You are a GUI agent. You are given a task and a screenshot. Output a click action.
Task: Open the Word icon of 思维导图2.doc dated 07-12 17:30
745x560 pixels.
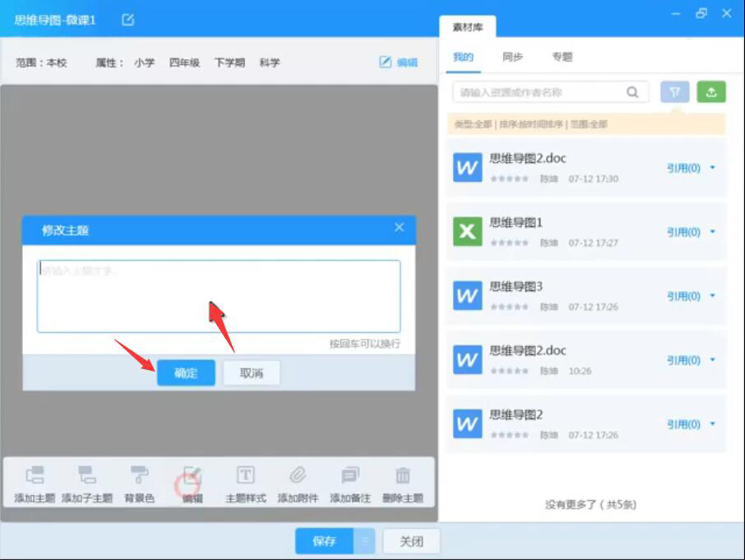pos(468,167)
